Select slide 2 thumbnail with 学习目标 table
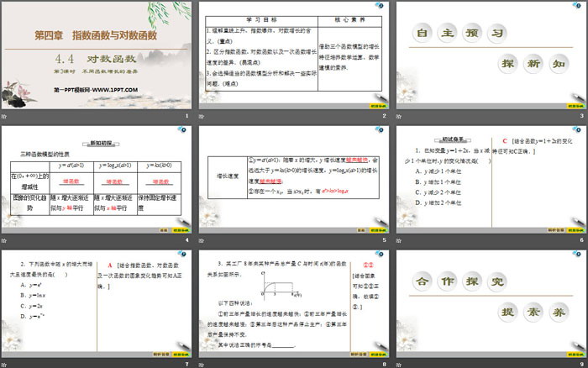The height and width of the screenshot is (368, 588). pos(294,55)
